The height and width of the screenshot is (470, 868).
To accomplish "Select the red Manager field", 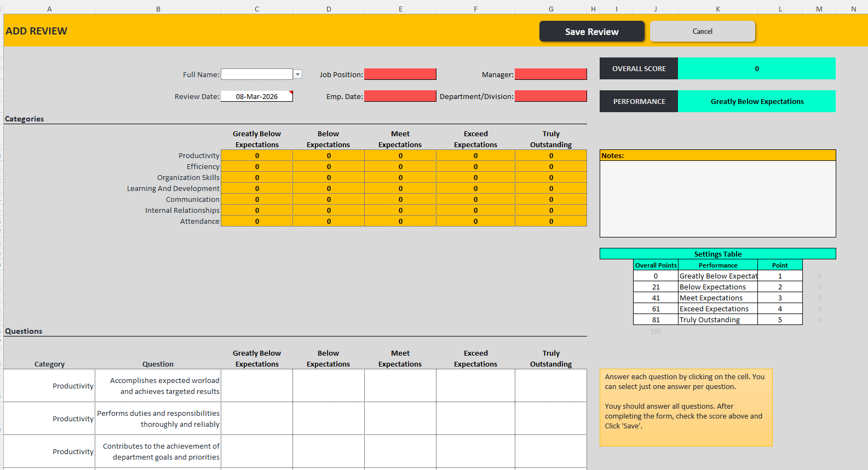I will (550, 74).
